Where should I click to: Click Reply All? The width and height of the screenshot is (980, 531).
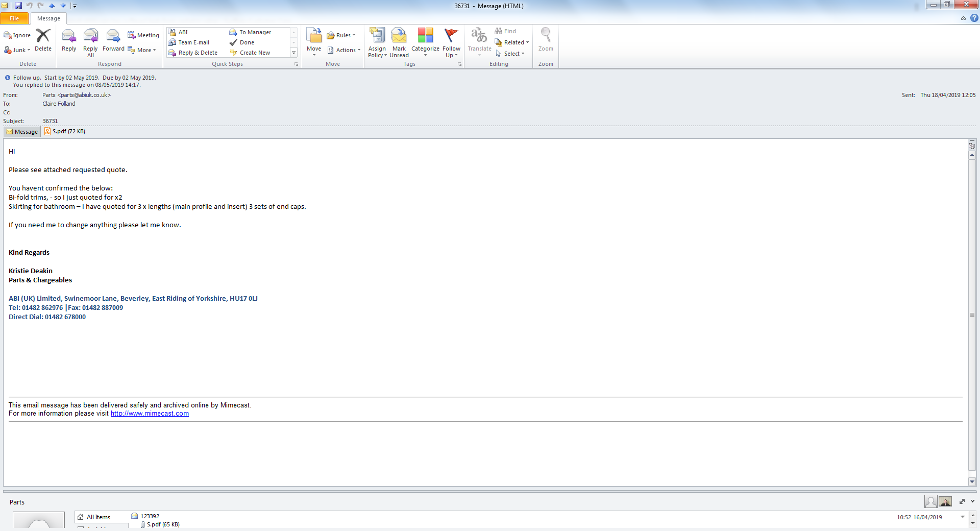click(90, 43)
